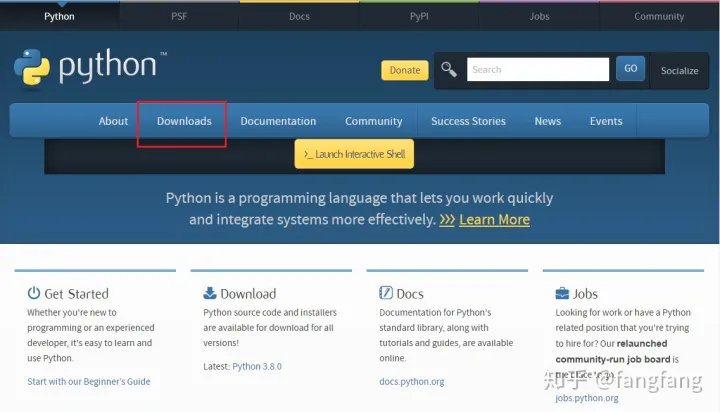This screenshot has width=720, height=412.
Task: Launch the Interactive Shell
Action: (x=354, y=154)
